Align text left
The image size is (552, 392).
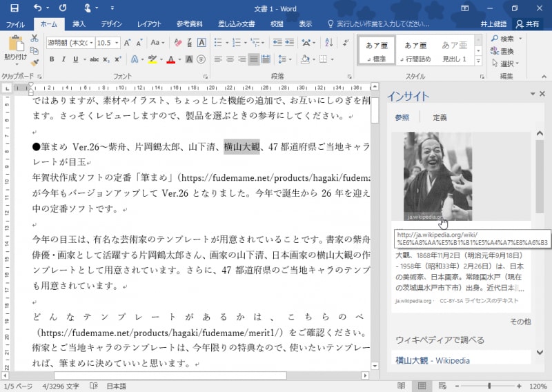[x=218, y=59]
